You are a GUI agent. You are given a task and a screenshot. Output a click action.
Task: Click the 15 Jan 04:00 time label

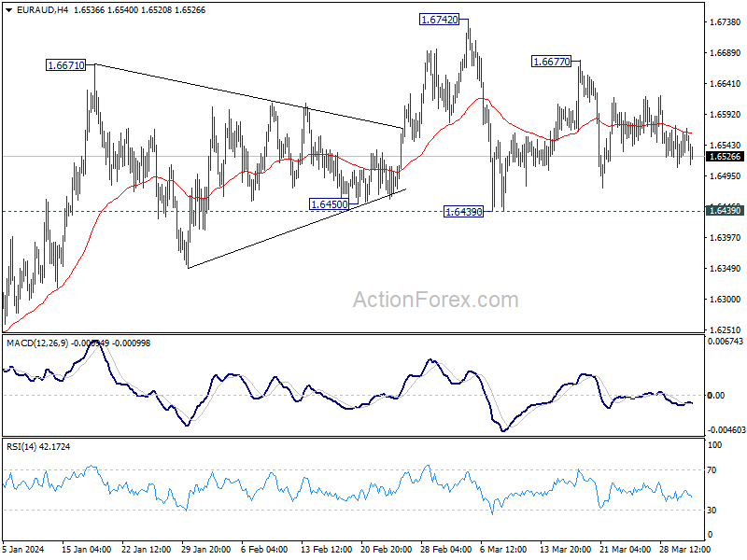tap(86, 549)
